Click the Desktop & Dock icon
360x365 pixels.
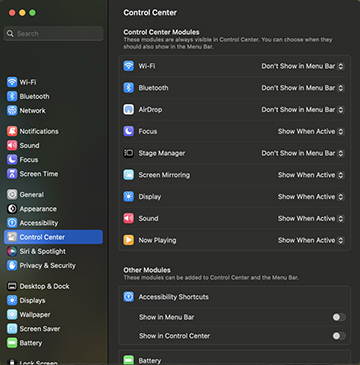[12, 286]
